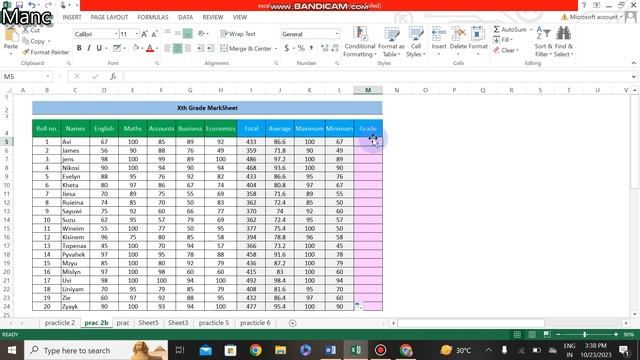Switch to Page Layout view in status bar
The image size is (640, 360).
click(532, 334)
